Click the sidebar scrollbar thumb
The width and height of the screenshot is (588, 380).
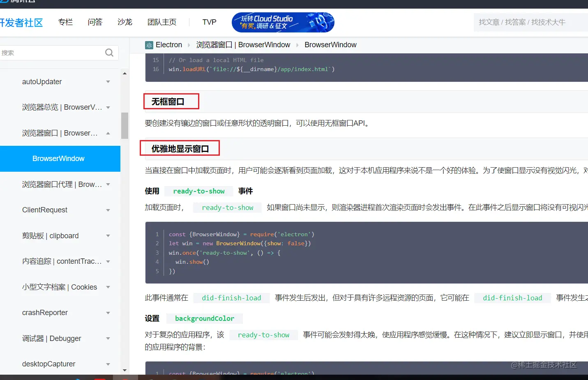[x=125, y=126]
